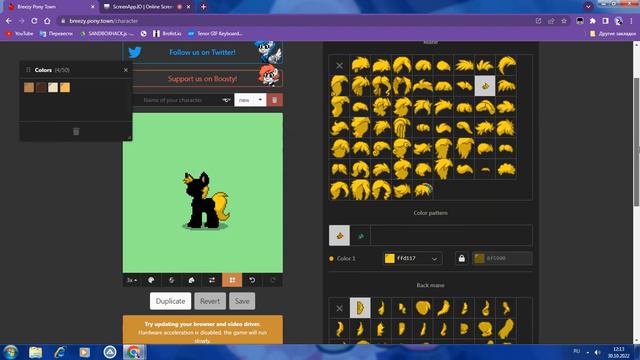
Task: Select the dark brown swatch in the Colors panel
Action: pos(41,87)
